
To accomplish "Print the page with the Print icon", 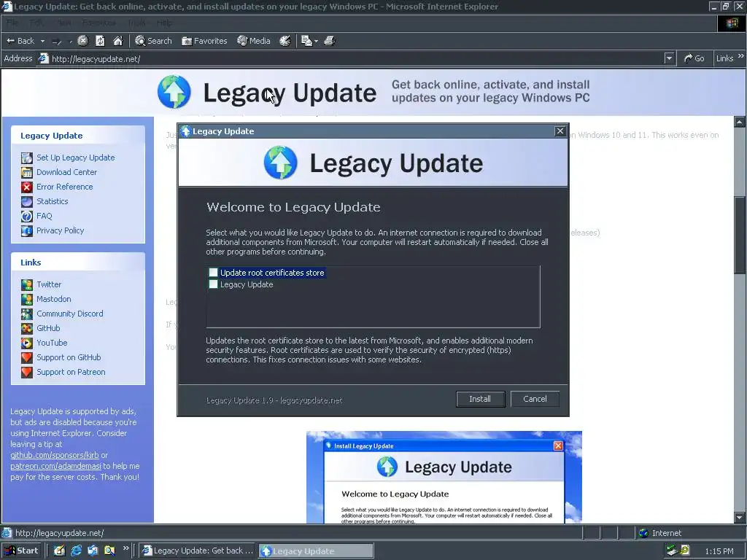I will [330, 41].
